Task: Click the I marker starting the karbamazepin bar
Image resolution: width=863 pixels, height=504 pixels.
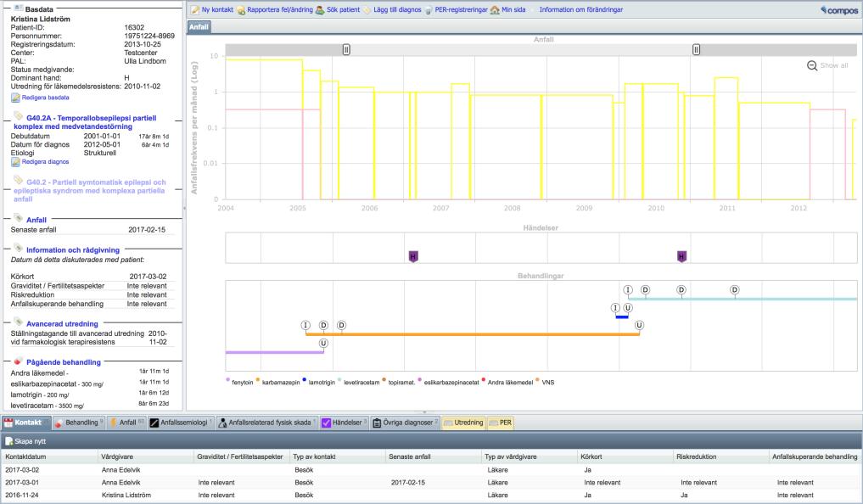Action: point(306,325)
